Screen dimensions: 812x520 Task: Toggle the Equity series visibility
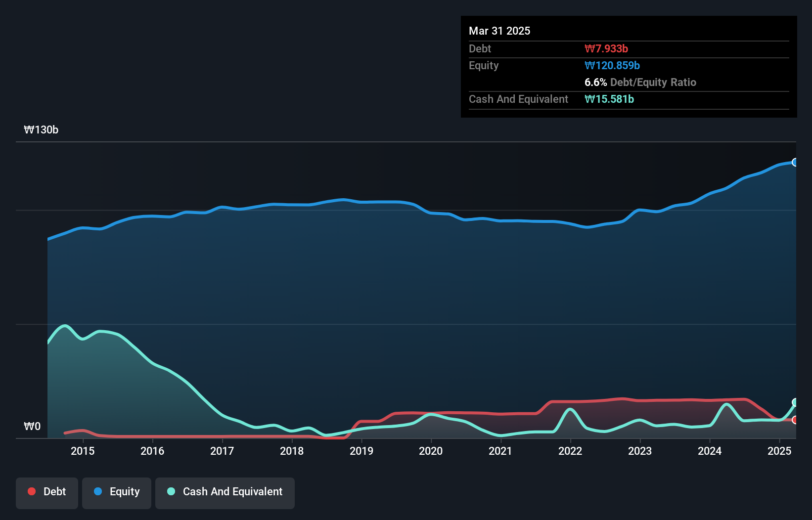(x=116, y=492)
